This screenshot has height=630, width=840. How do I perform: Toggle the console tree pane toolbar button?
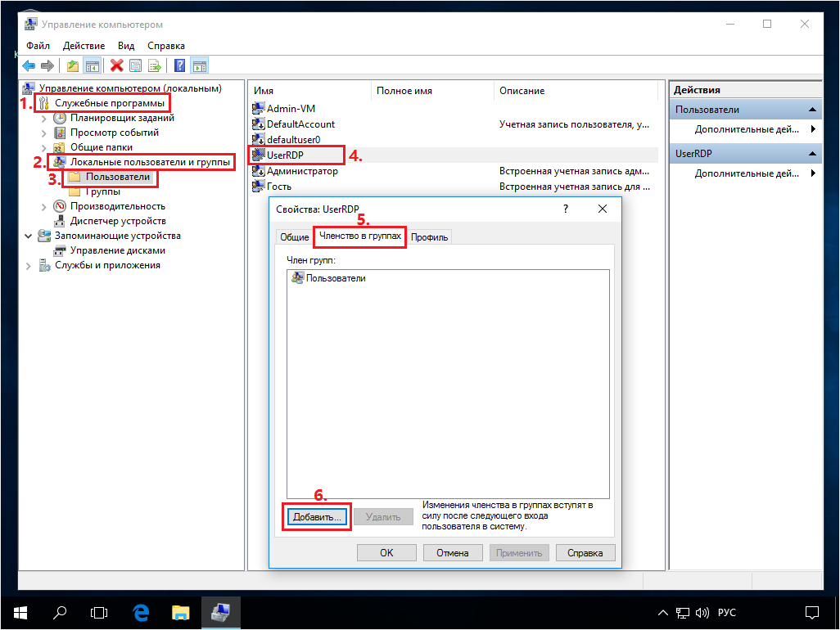(x=93, y=65)
